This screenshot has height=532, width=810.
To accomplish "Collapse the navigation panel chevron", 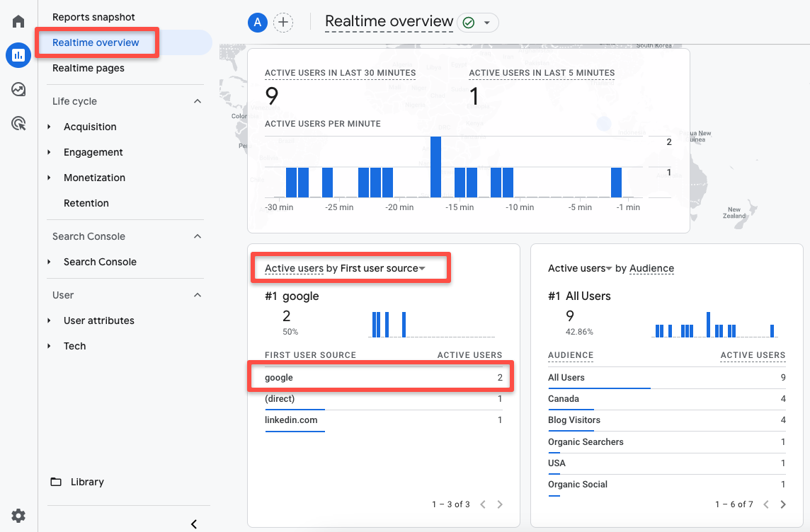I will click(x=193, y=524).
